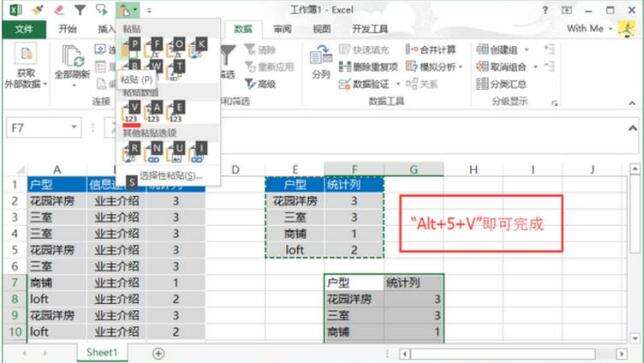
Task: Choose Paste Link option marked N
Action: (x=153, y=152)
